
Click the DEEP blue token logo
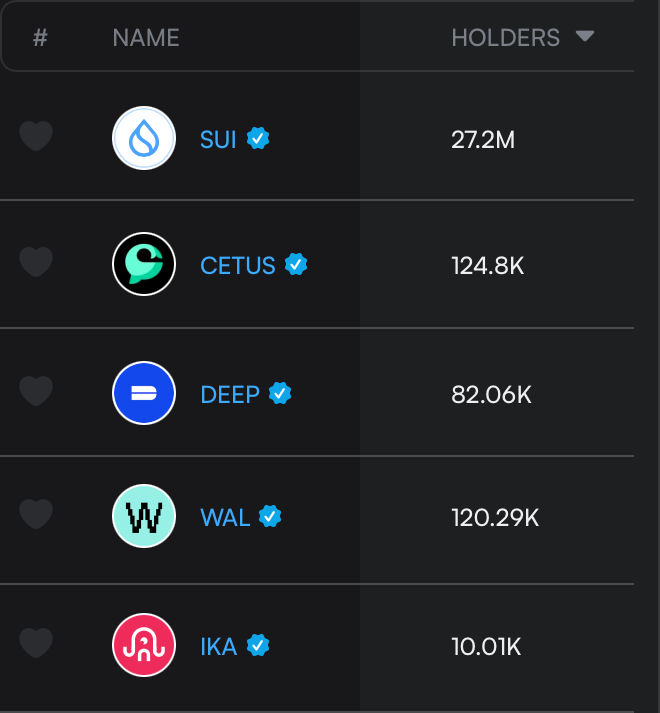144,393
